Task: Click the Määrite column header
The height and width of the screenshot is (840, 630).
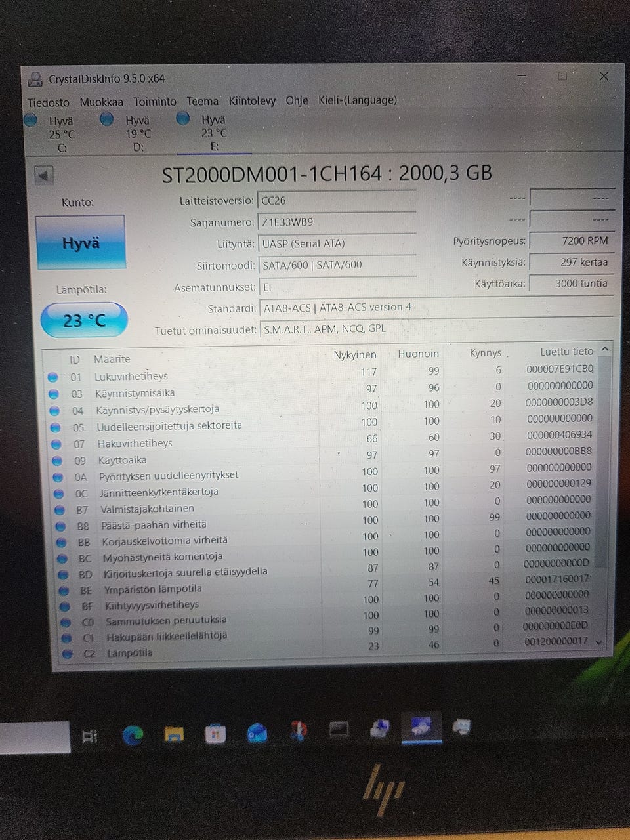Action: pos(112,359)
